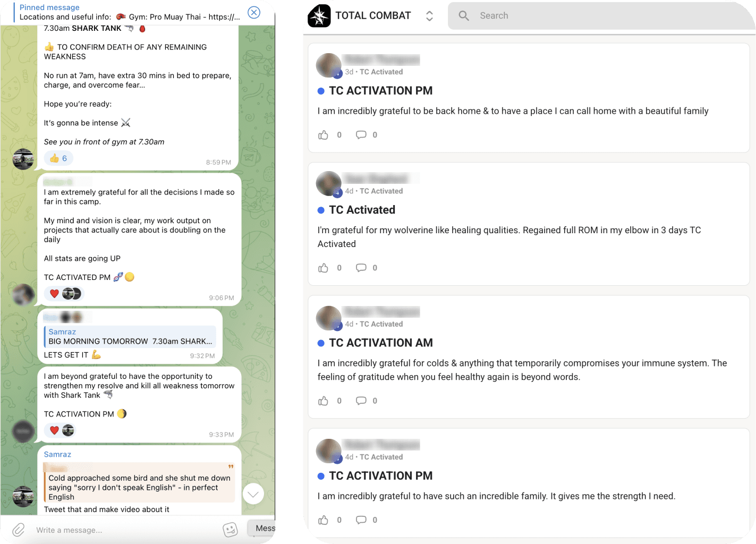Open comments on the last TC ACTIVATION PM post
Screen dimensions: 756x544
(361, 520)
